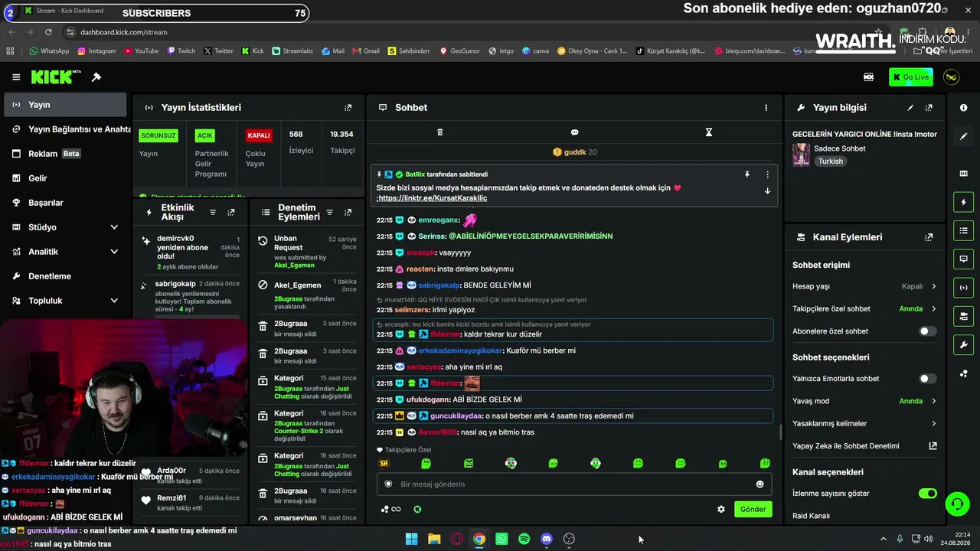Open pinned message three-dot options
The image size is (980, 551).
(767, 174)
